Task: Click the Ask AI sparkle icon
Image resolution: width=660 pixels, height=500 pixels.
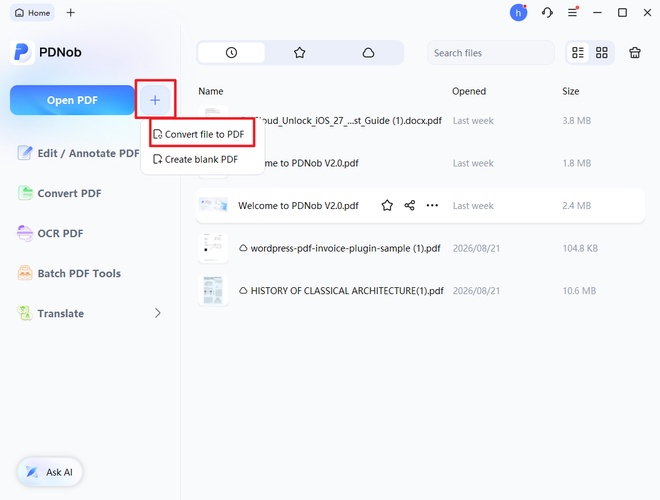Action: [x=32, y=472]
